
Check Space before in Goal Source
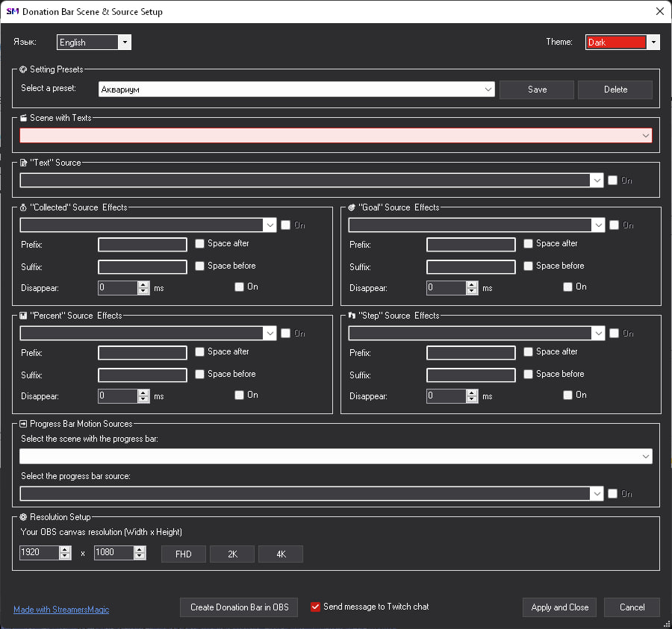click(x=528, y=266)
